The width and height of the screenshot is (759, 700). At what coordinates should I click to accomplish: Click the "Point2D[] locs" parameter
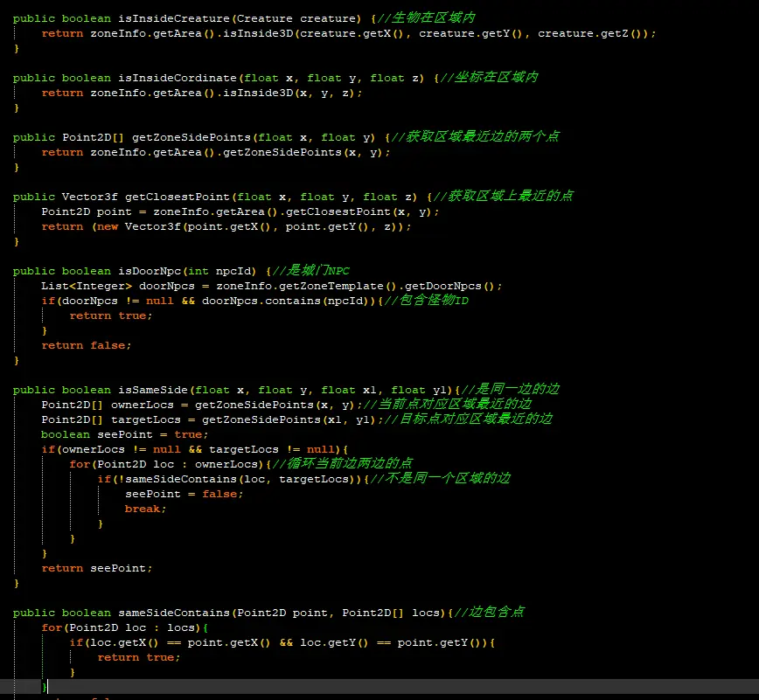coord(391,613)
